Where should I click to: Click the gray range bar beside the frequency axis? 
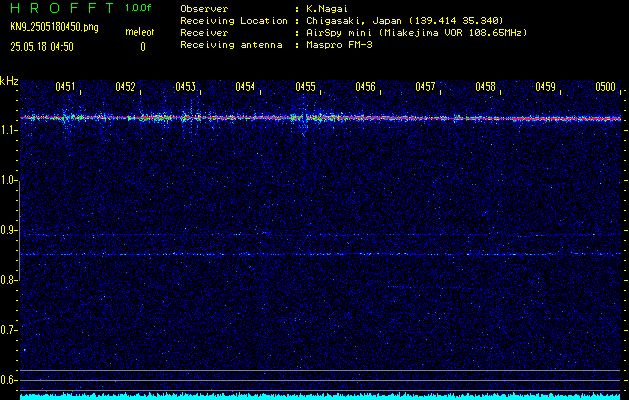pos(20,231)
